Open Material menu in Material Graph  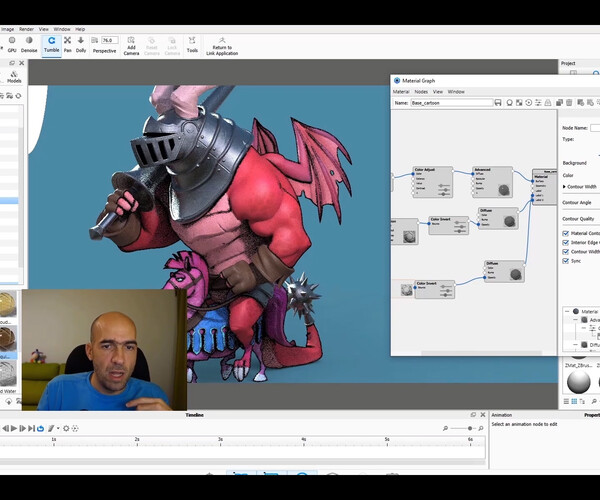click(401, 92)
